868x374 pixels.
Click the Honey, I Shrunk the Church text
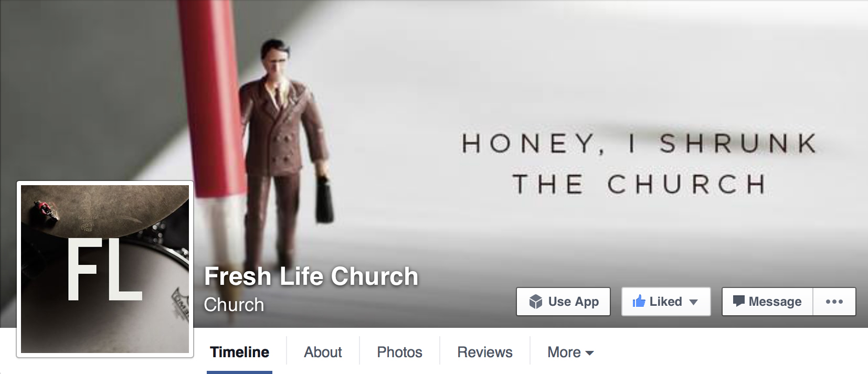pyautogui.click(x=639, y=164)
